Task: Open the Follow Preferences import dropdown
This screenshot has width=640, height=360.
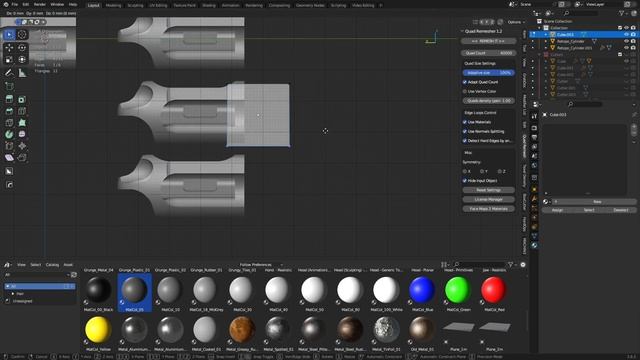Action: [261, 265]
